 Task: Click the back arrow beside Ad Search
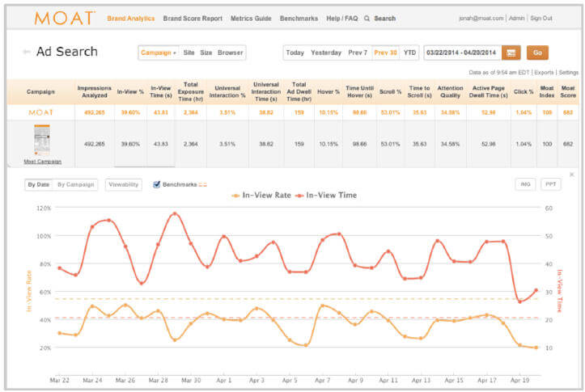tap(27, 52)
